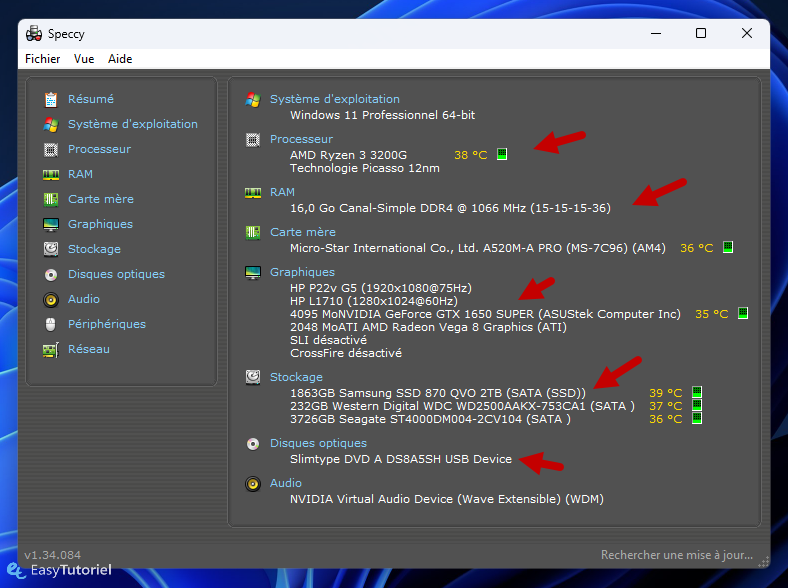
Task: Click RAM stick icon in summary panel
Action: (253, 192)
